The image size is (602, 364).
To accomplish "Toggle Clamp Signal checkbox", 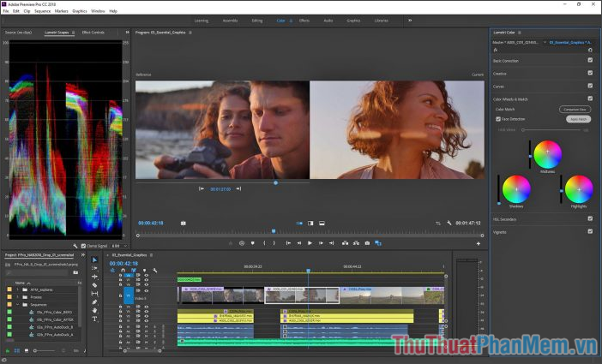I will coord(83,246).
